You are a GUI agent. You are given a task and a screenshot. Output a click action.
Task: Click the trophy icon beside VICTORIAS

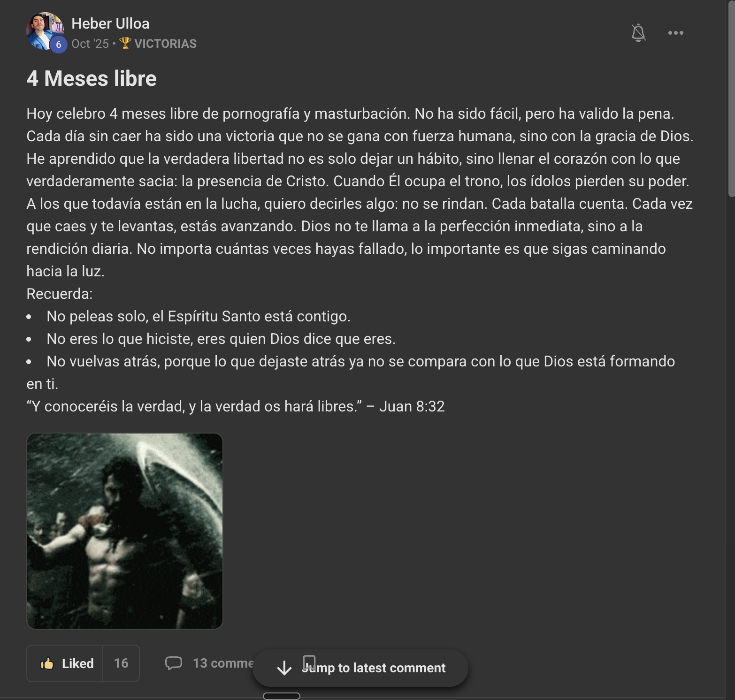point(125,43)
